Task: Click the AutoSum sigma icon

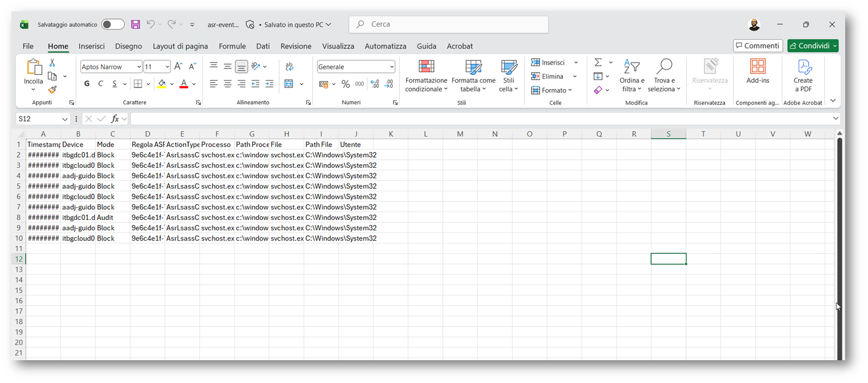Action: pyautogui.click(x=598, y=62)
